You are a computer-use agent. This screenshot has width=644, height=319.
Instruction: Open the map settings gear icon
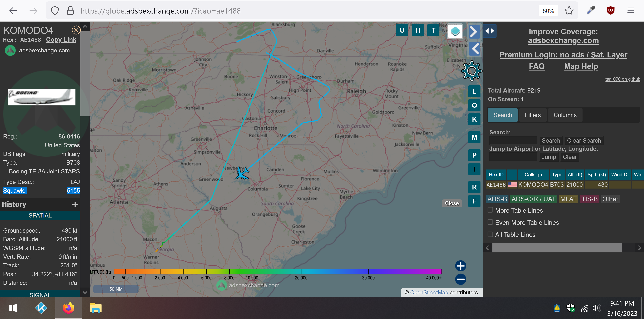[x=472, y=71]
